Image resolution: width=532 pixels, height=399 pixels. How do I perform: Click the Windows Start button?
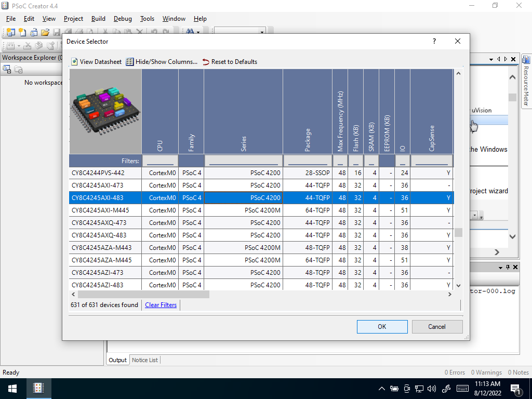(x=13, y=389)
